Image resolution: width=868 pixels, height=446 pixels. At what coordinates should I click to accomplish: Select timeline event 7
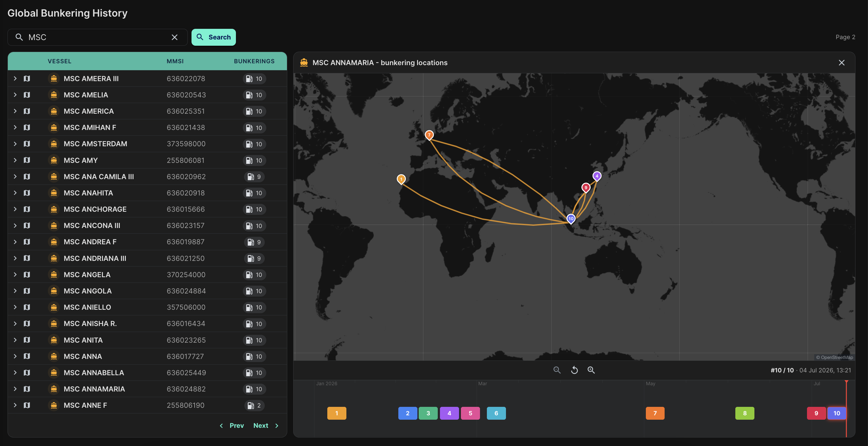655,413
